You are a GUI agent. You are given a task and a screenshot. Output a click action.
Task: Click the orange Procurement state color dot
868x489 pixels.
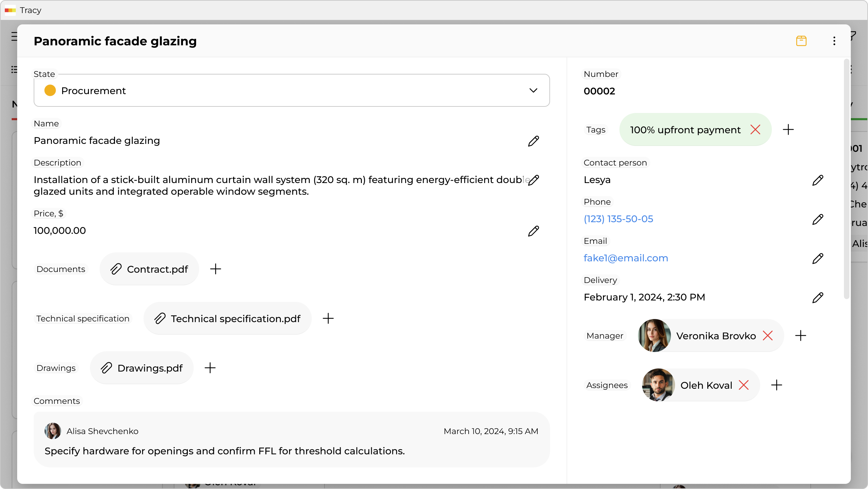[50, 91]
